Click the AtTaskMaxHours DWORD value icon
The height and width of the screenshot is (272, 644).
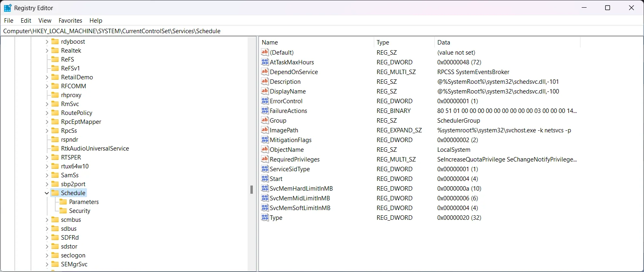(x=265, y=62)
